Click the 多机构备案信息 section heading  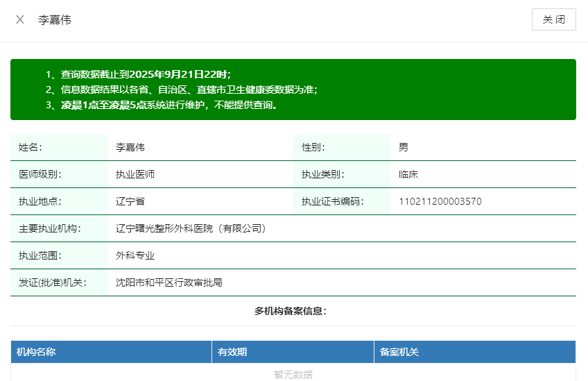point(291,311)
